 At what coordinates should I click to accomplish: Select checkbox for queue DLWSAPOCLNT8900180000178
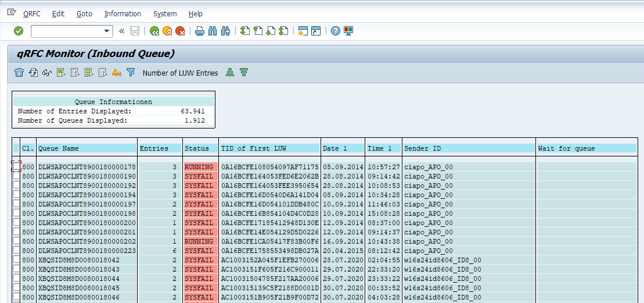coord(16,167)
